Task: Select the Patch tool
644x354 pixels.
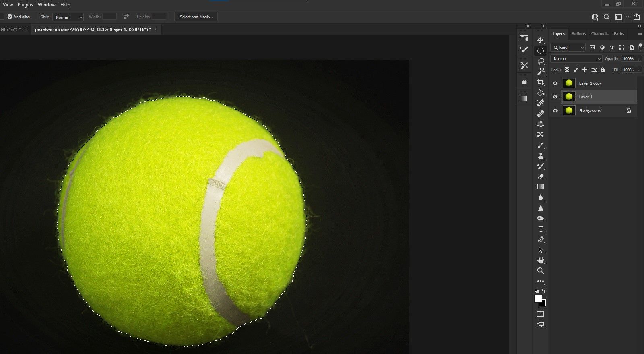Action: click(541, 124)
